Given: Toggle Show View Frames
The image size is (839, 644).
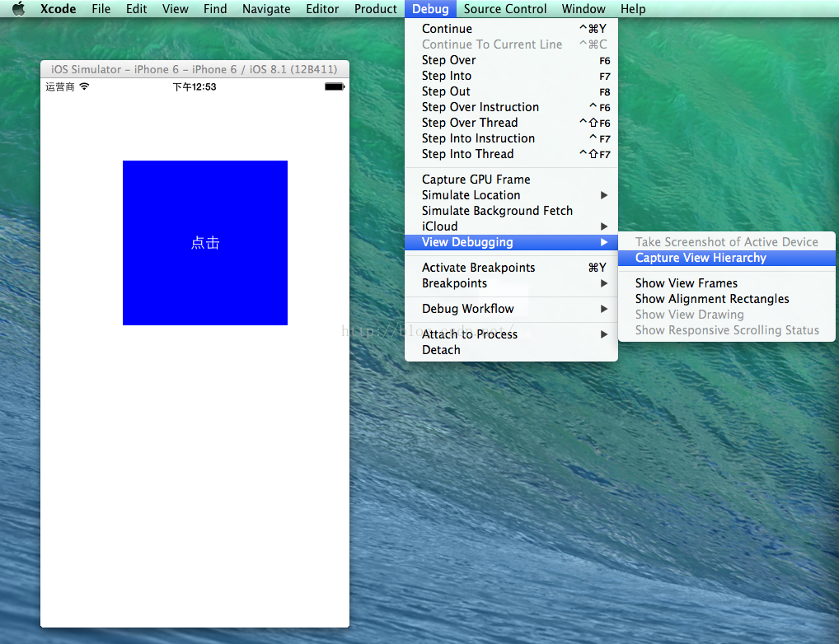Looking at the screenshot, I should pyautogui.click(x=727, y=283).
